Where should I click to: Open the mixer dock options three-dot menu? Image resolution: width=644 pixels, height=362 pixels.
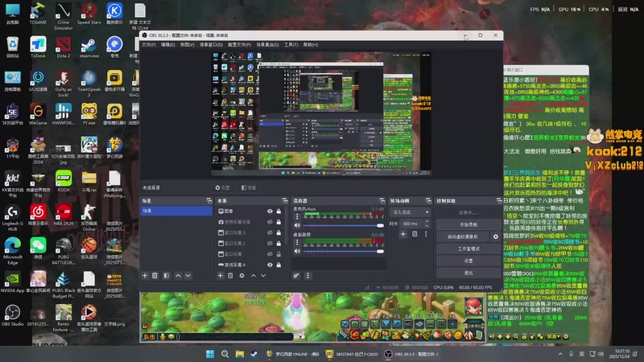coord(308,275)
